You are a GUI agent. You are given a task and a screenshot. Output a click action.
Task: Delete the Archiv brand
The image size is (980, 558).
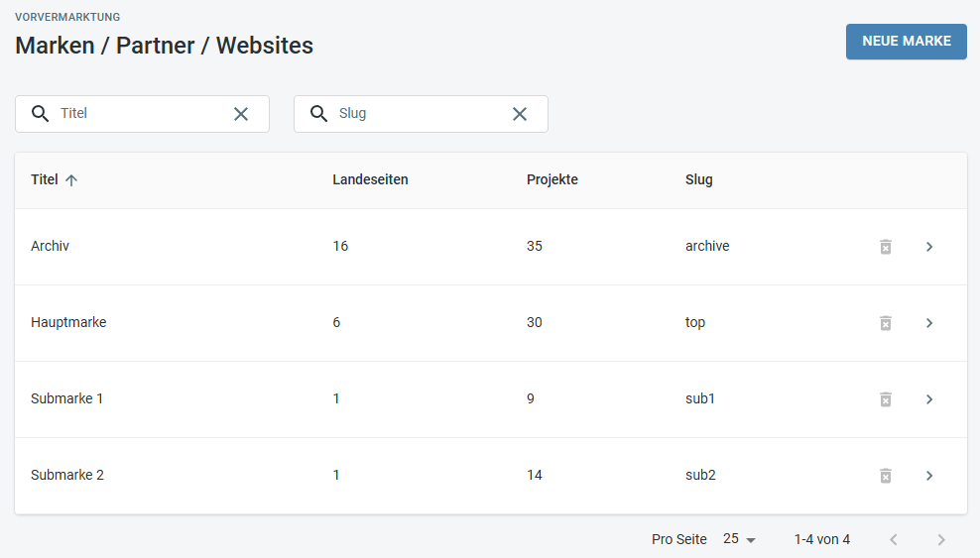pos(886,247)
